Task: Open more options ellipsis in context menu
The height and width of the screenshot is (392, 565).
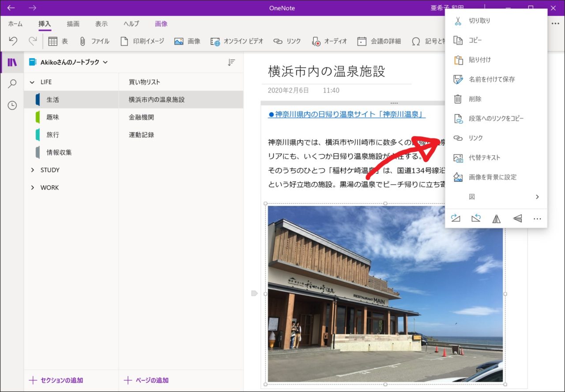Action: click(537, 219)
